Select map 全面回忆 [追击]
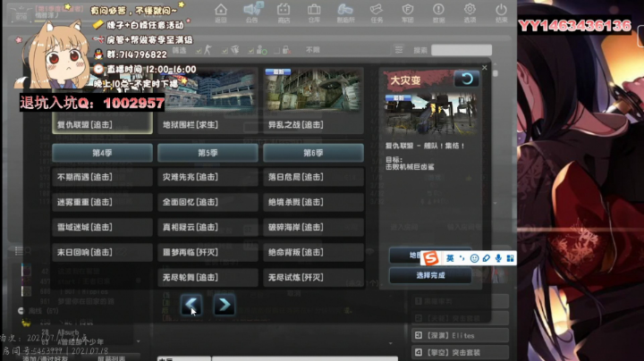Viewport: 644px width, 361px height. 208,202
